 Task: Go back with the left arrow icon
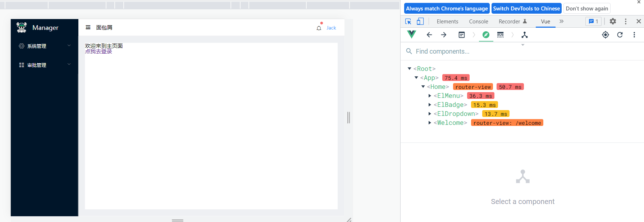pos(429,35)
